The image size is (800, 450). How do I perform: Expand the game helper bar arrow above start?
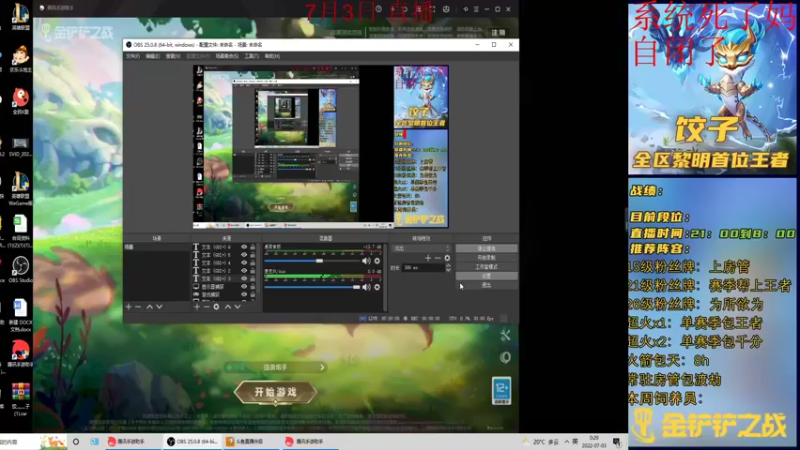point(322,367)
